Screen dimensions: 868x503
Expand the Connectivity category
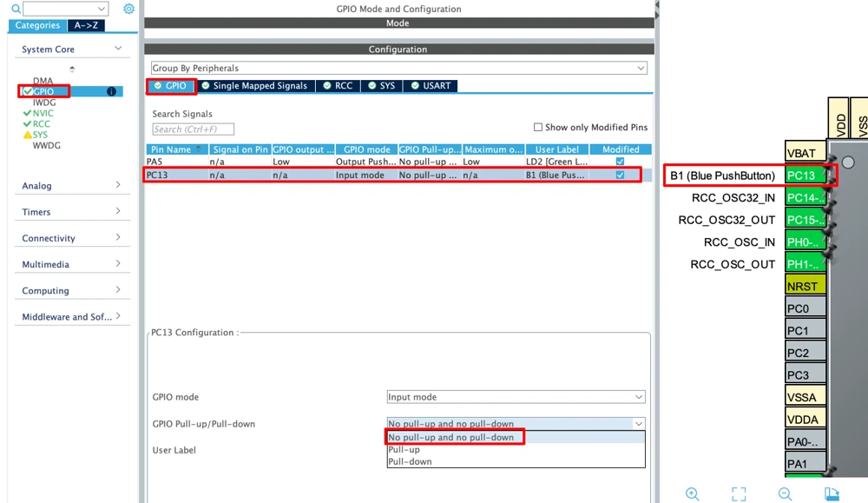[72, 238]
